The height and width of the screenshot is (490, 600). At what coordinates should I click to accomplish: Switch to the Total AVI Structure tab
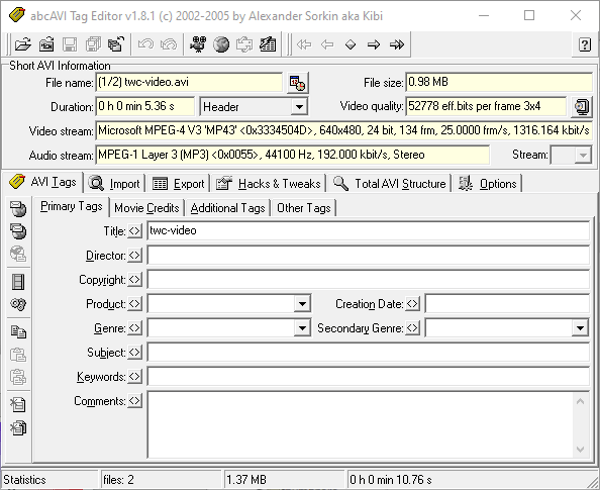(x=391, y=184)
